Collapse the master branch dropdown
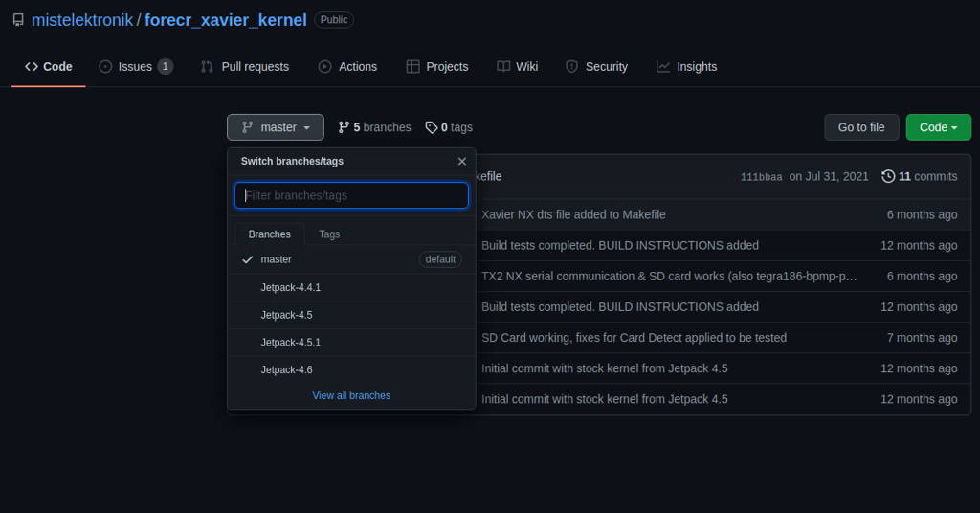This screenshot has width=980, height=513. coord(276,127)
